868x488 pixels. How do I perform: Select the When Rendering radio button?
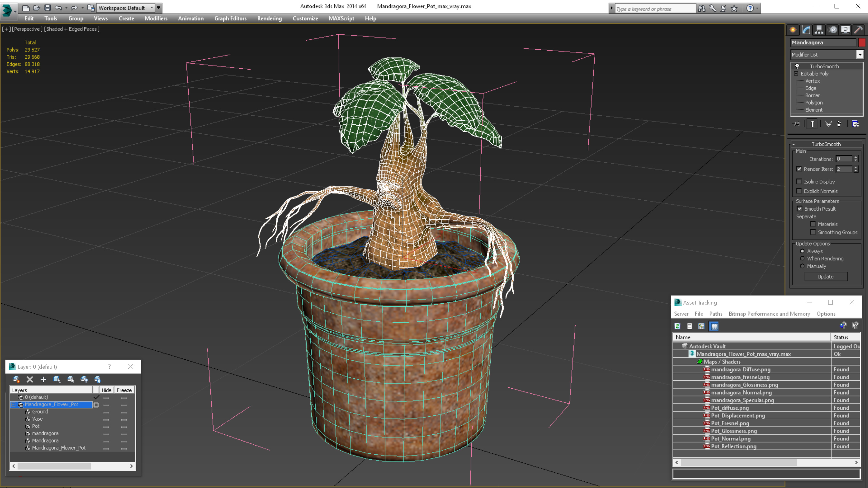coord(802,258)
